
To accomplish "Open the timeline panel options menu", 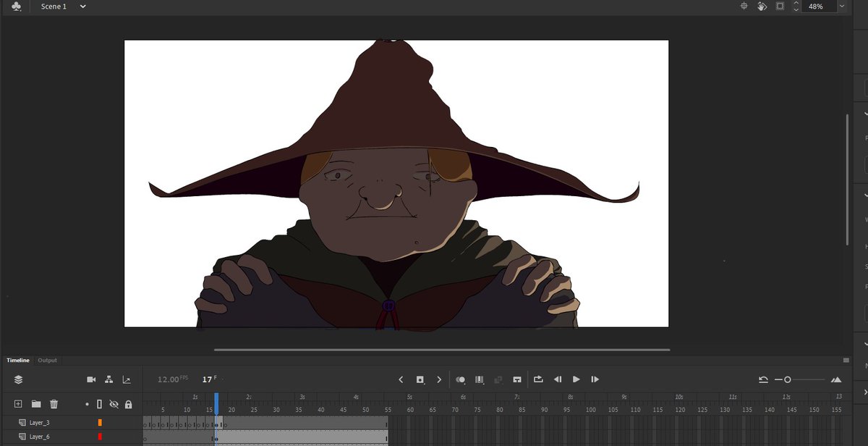I will (846, 360).
